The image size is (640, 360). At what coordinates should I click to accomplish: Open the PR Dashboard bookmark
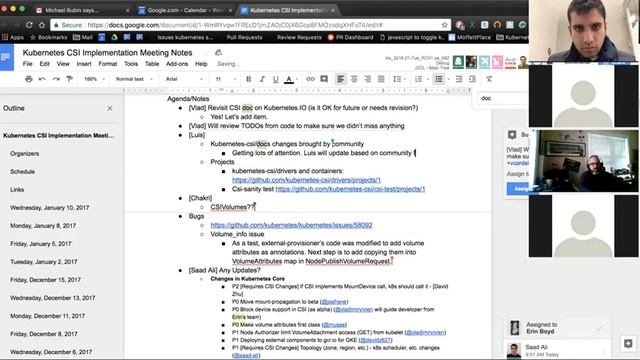(x=350, y=37)
